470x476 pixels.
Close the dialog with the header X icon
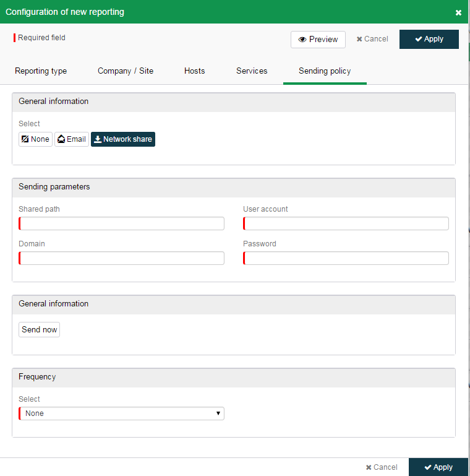click(458, 12)
